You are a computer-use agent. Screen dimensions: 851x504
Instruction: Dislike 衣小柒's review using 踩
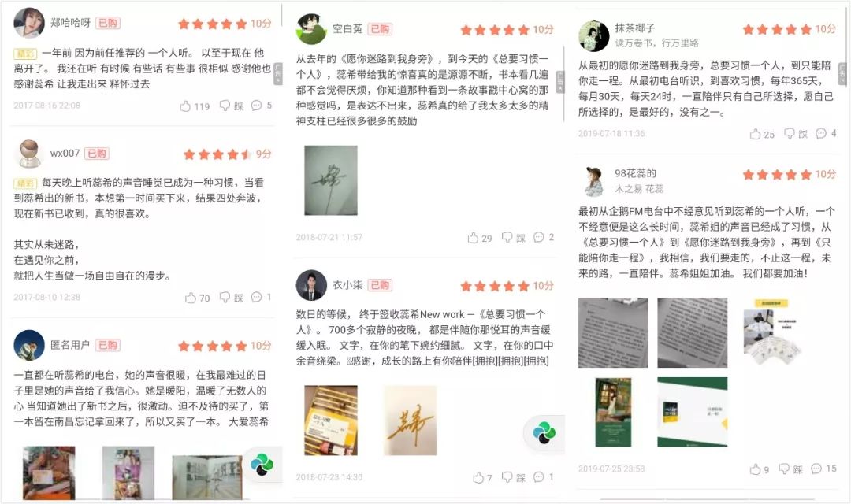point(514,477)
